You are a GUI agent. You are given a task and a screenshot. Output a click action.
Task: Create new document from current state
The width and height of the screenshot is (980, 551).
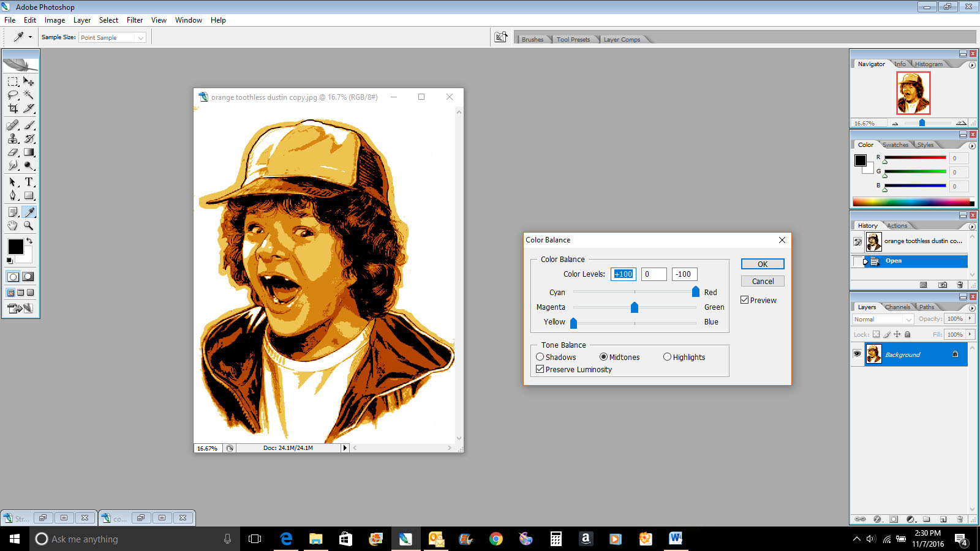[x=924, y=285]
